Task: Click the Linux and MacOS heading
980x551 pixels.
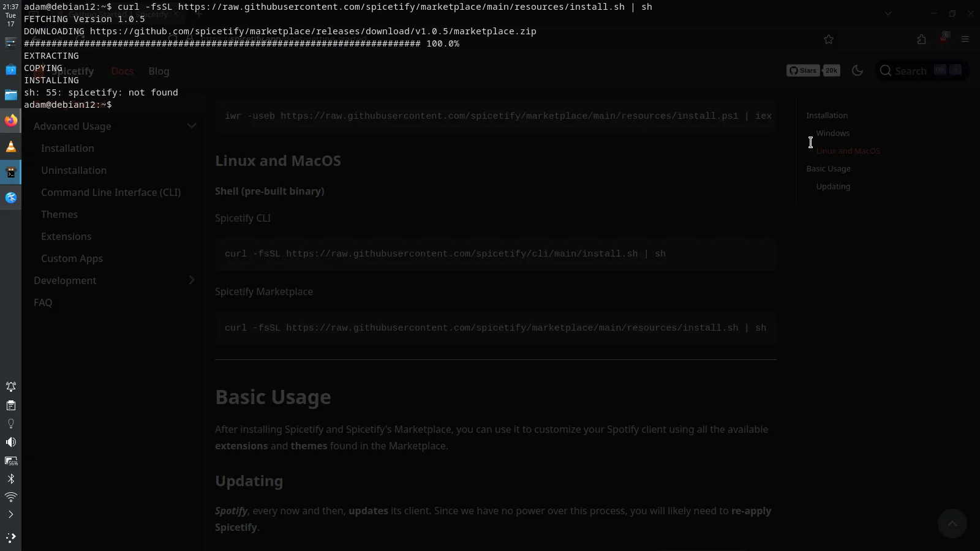Action: tap(277, 161)
